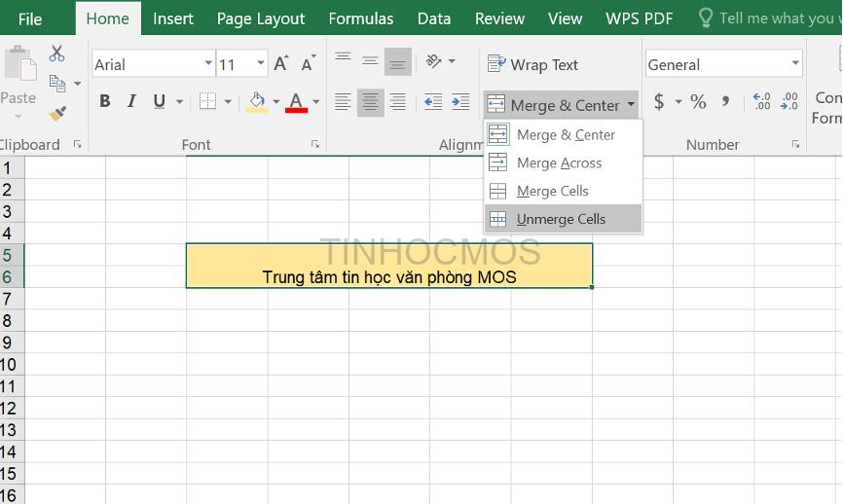Apply the yellow fill color bucket

[x=257, y=101]
